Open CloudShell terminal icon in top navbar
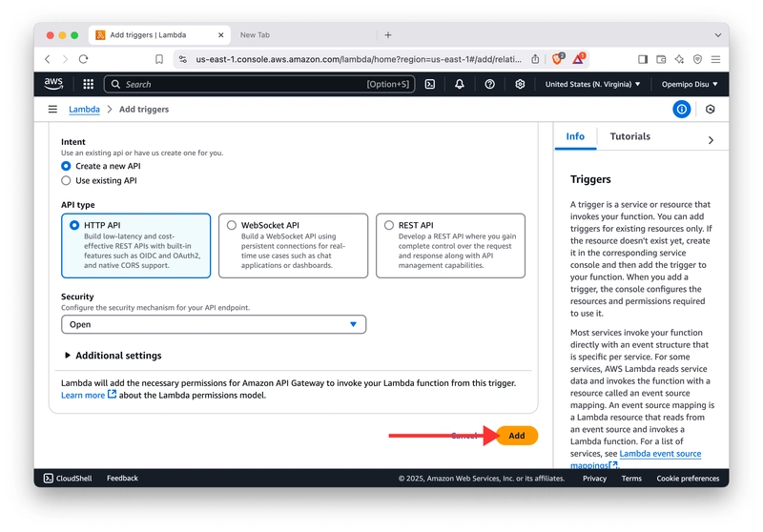This screenshot has width=763, height=532. click(x=430, y=84)
